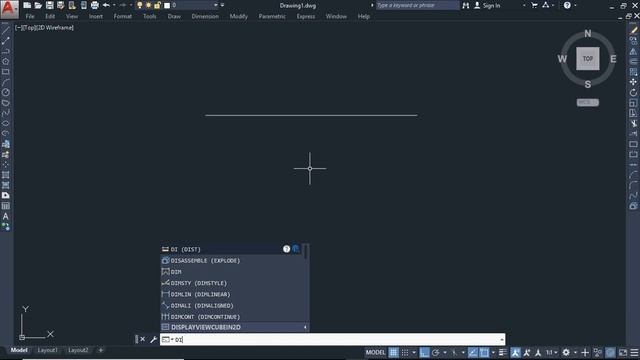The image size is (640, 360).
Task: Close the command line with X
Action: tap(142, 339)
